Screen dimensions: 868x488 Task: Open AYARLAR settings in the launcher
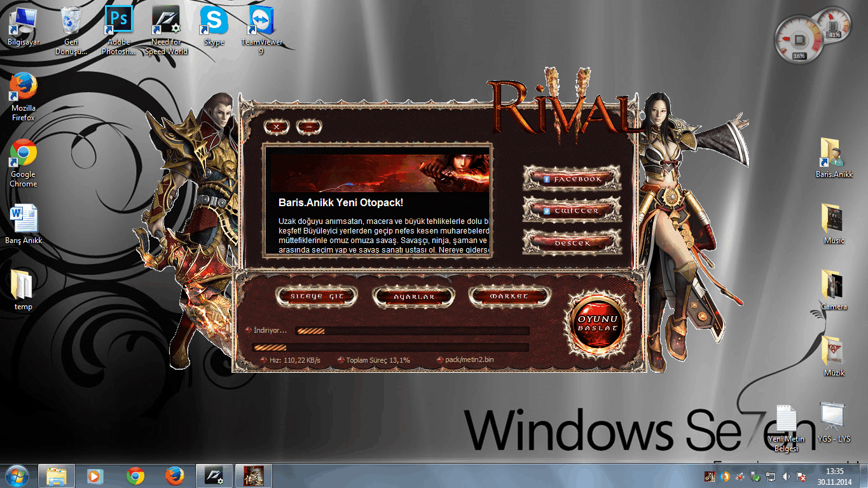[x=413, y=296]
